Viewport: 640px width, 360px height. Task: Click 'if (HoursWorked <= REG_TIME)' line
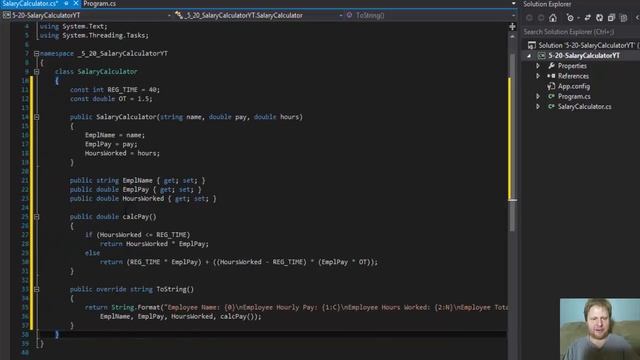tap(138, 235)
